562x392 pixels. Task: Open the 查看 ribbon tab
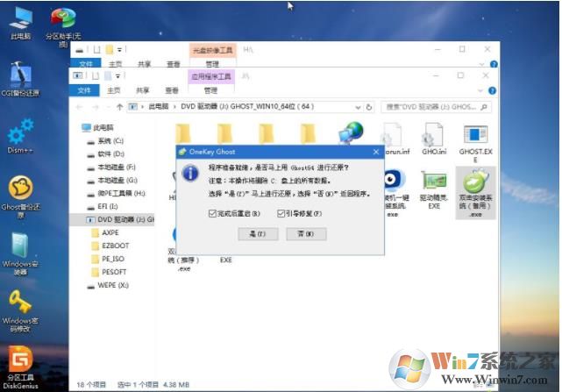[173, 90]
